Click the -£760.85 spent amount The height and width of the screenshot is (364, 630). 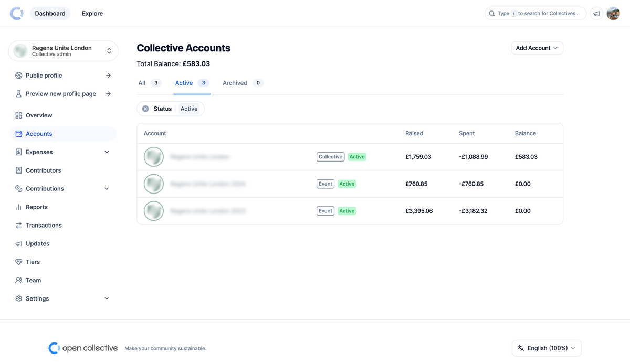point(471,184)
